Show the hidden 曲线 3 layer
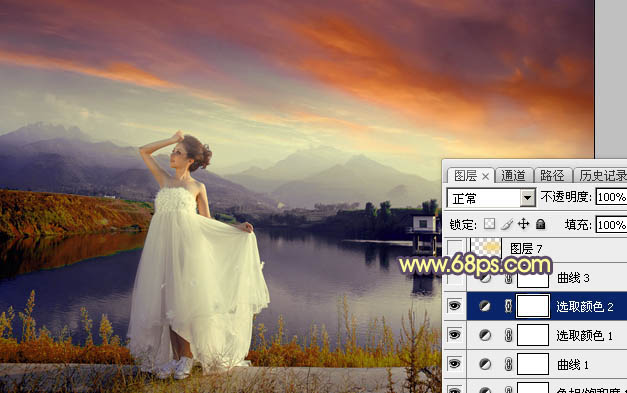The height and width of the screenshot is (393, 627). pos(455,277)
